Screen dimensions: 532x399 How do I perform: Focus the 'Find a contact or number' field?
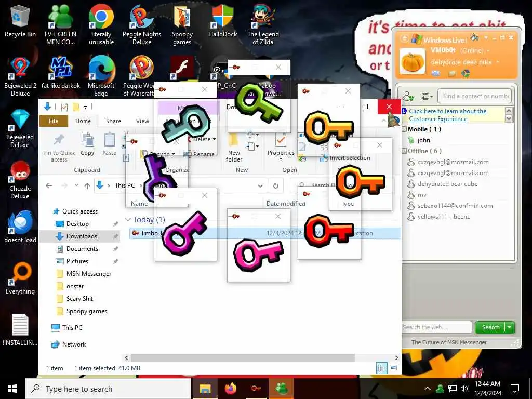click(474, 96)
